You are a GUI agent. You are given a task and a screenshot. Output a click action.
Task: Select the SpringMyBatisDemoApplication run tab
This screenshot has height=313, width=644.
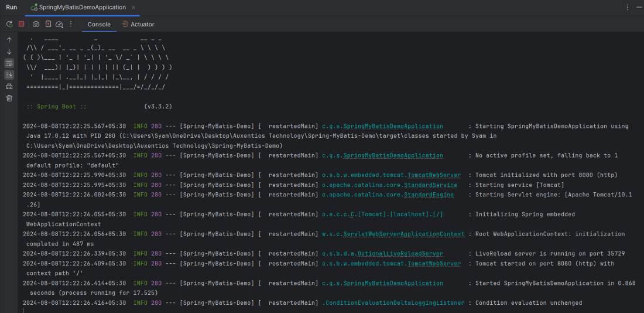[82, 7]
